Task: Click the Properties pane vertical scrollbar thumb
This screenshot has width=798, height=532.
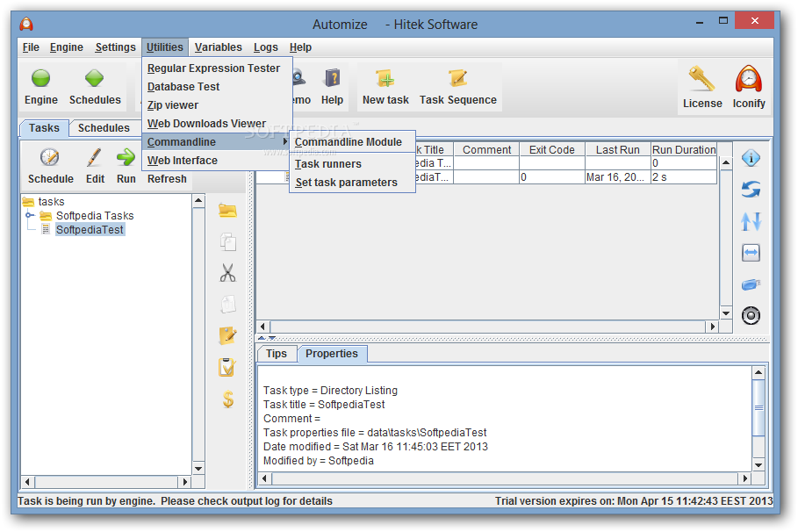Action: 758,407
